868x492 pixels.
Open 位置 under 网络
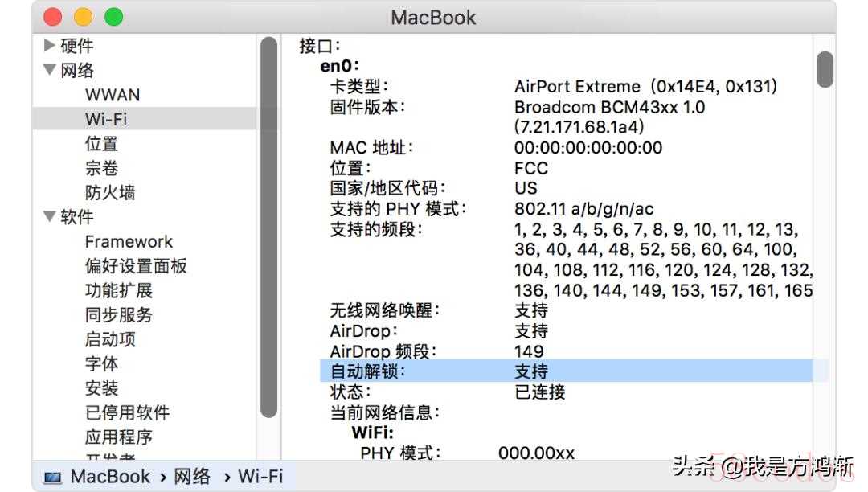101,143
